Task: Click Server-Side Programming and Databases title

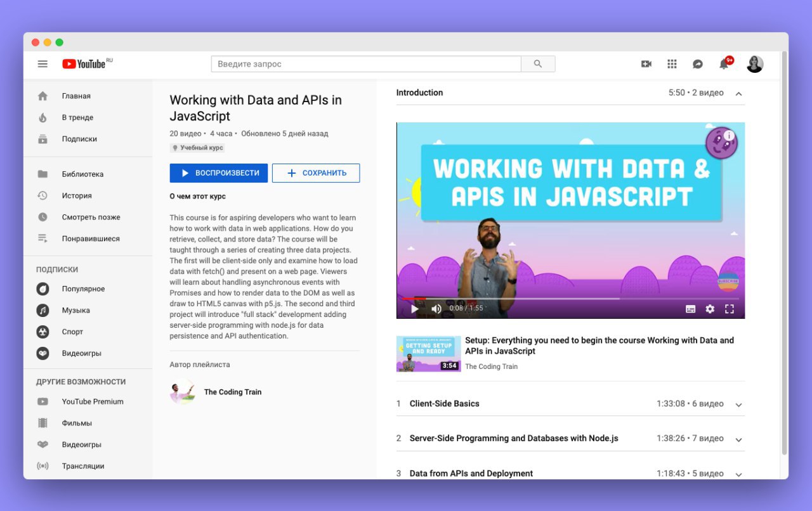Action: (514, 439)
